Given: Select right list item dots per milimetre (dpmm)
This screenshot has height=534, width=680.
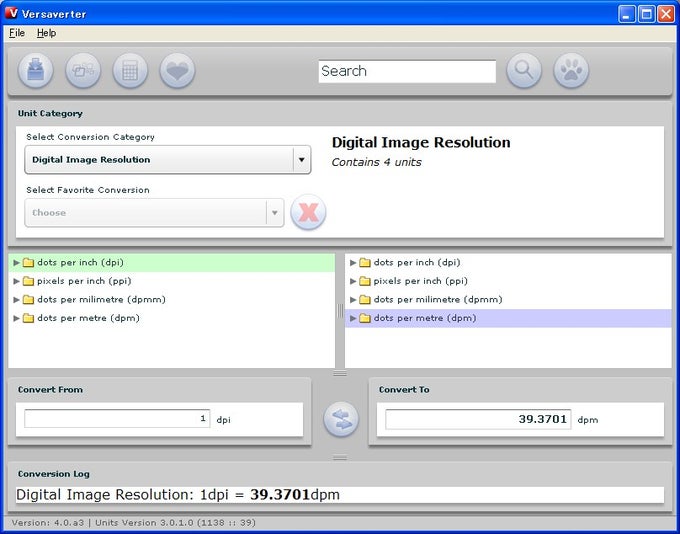Looking at the screenshot, I should tap(508, 300).
